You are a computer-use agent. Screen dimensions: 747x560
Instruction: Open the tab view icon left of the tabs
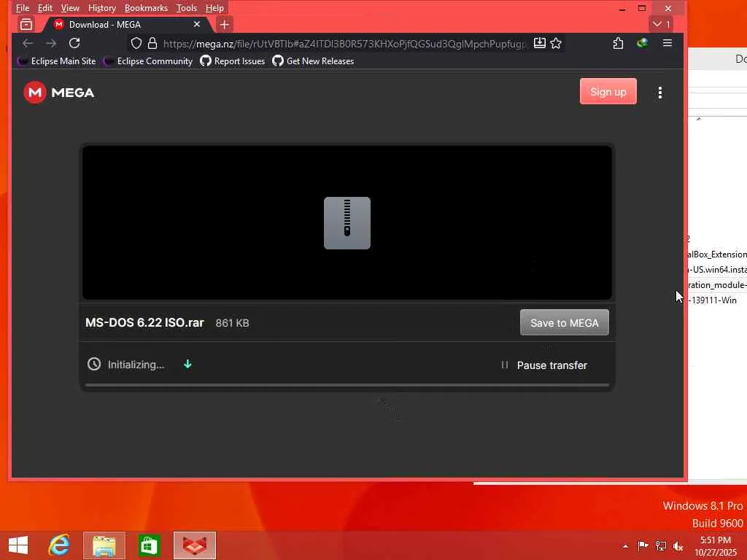[26, 24]
